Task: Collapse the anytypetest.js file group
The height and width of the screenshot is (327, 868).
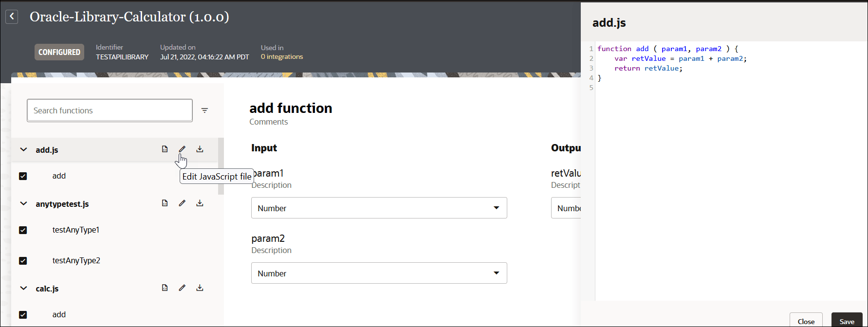Action: 23,204
